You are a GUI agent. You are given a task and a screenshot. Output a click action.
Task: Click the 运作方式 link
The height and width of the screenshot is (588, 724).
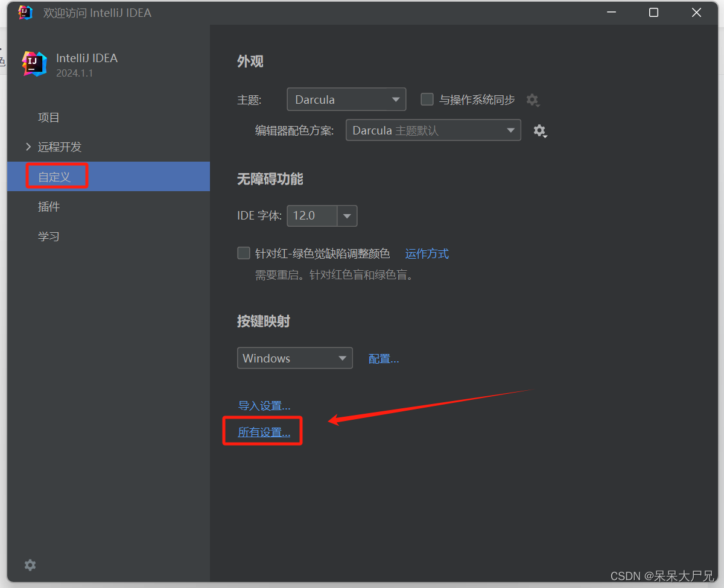[427, 254]
